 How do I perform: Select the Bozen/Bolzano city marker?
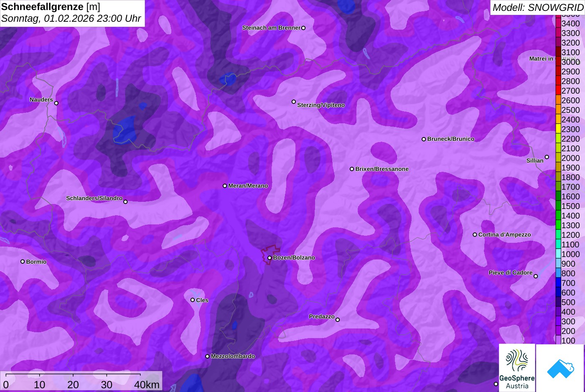click(x=270, y=258)
